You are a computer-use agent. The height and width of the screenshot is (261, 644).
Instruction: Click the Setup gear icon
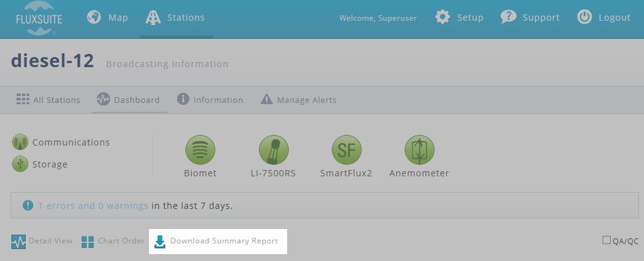pos(442,18)
